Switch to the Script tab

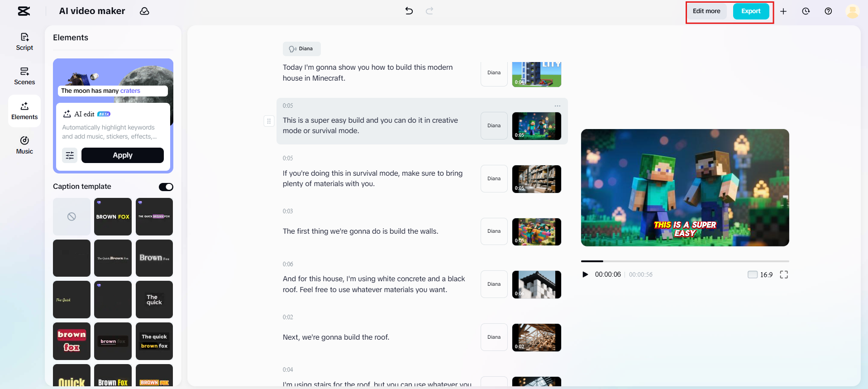24,41
